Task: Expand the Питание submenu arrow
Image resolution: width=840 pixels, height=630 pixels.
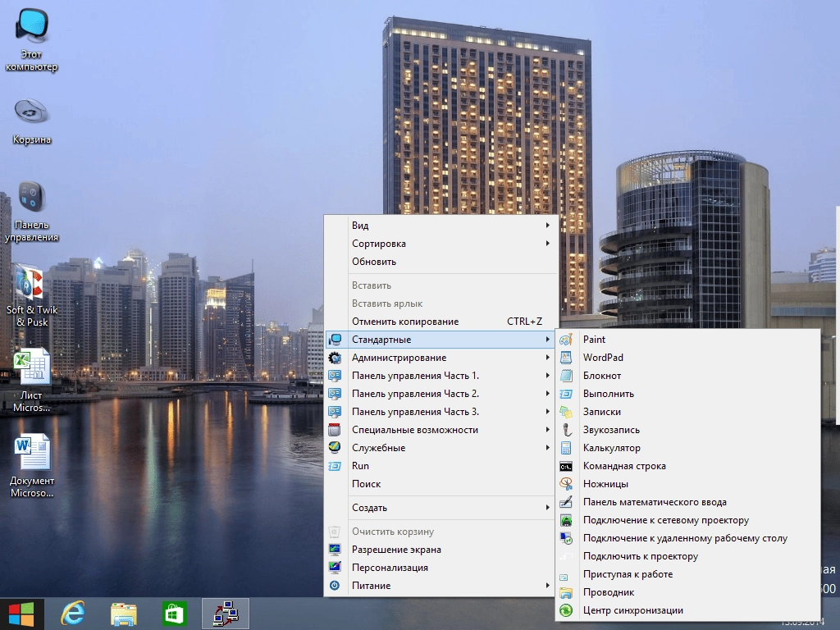Action: pos(547,586)
